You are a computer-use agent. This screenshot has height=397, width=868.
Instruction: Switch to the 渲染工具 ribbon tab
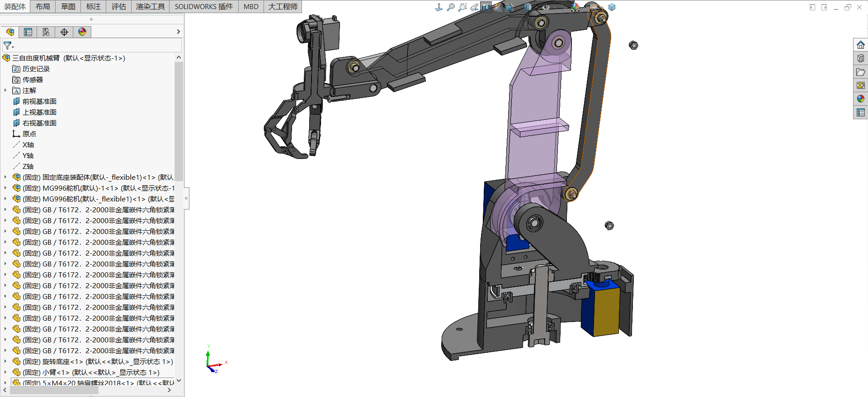151,6
